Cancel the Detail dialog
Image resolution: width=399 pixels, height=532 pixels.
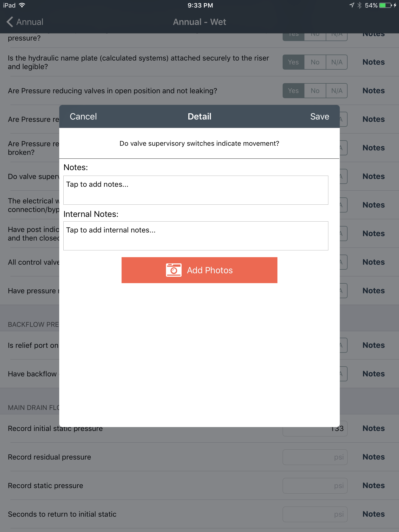tap(83, 117)
